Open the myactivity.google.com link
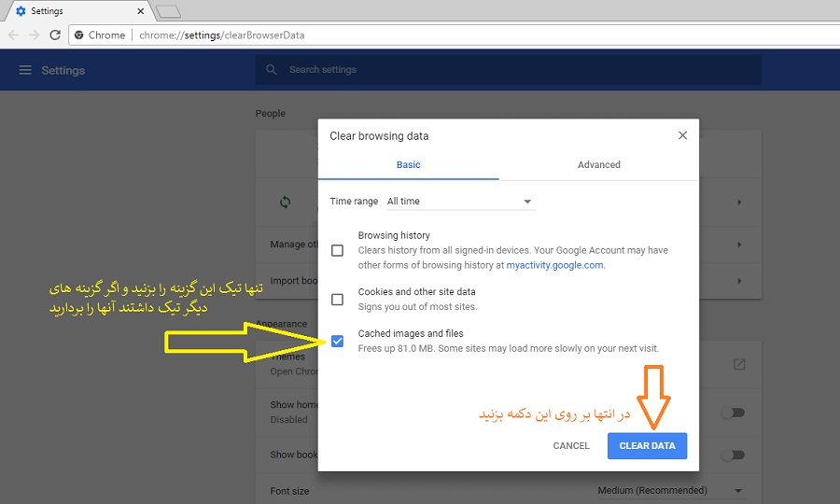 [554, 265]
